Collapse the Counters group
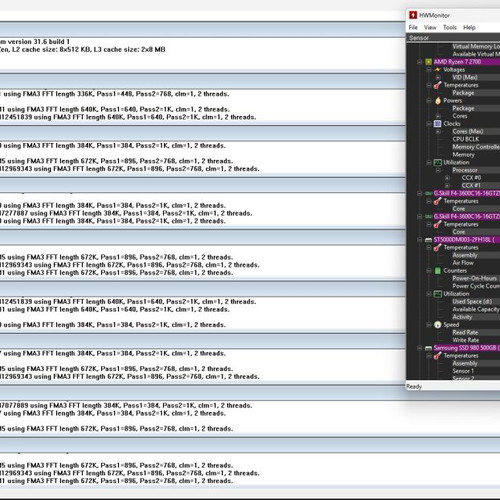The width and height of the screenshot is (500, 500). (x=429, y=271)
